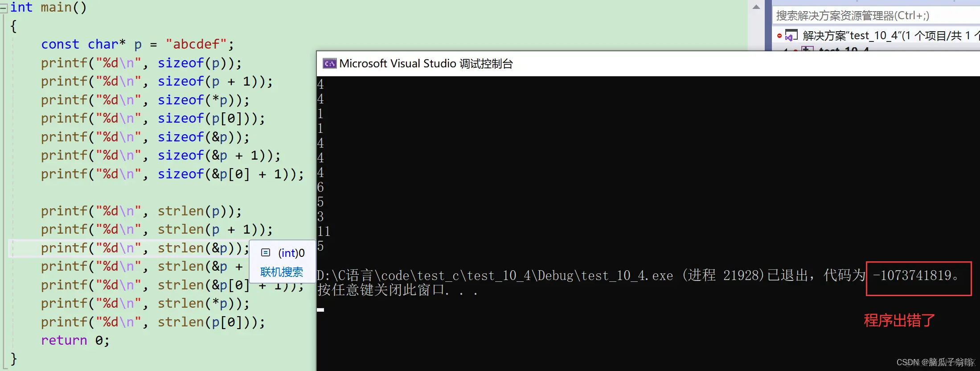
Task: Click the console output value 3
Action: [x=320, y=217]
